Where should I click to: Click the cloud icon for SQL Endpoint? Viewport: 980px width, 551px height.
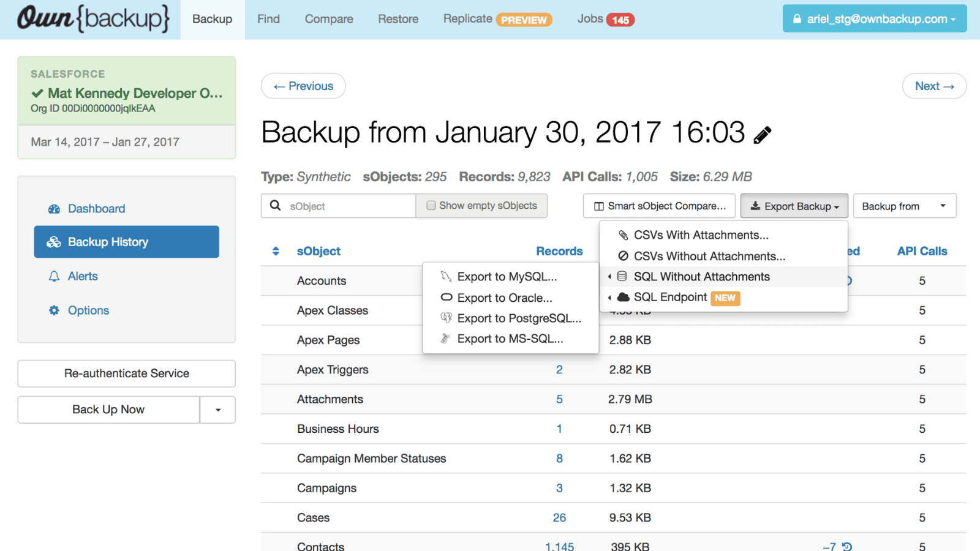(623, 297)
